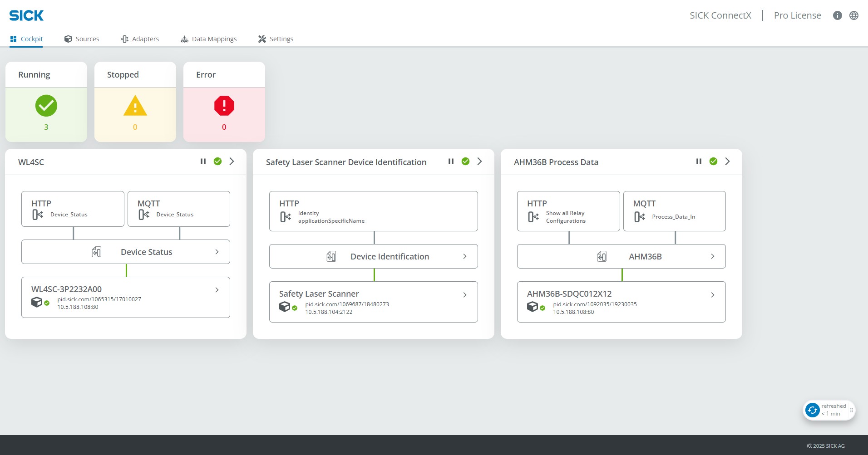Viewport: 868px width, 455px height.
Task: Click the Running count 3
Action: 46,127
